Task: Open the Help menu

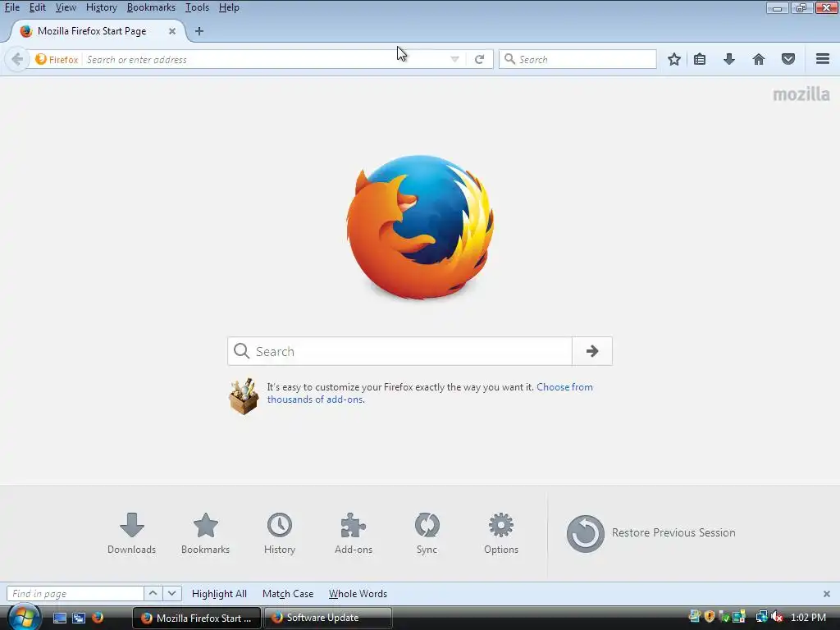Action: click(x=229, y=7)
